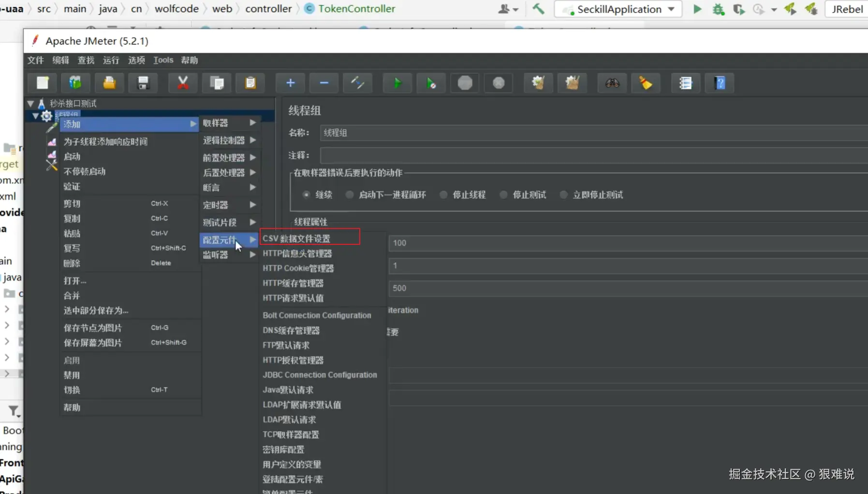Image resolution: width=868 pixels, height=494 pixels.
Task: Debug SeckillApplication with bug icon
Action: (719, 9)
